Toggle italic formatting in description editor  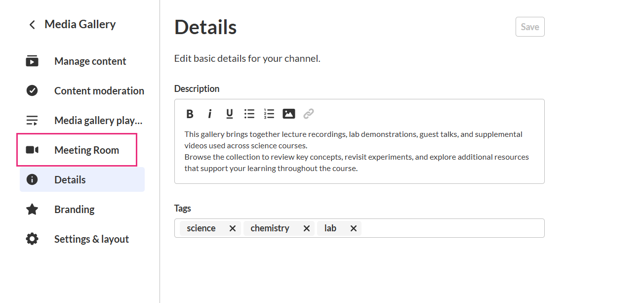[x=210, y=114]
